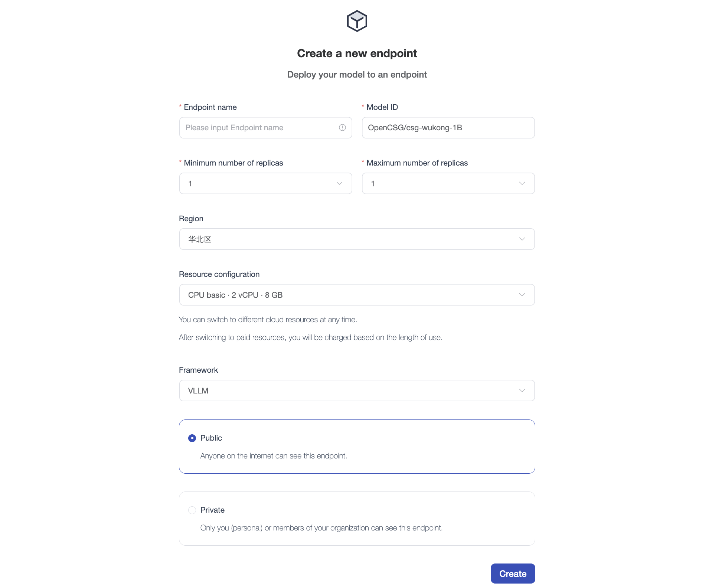
Task: Open the Maximum number of replicas dropdown
Action: tap(442, 183)
